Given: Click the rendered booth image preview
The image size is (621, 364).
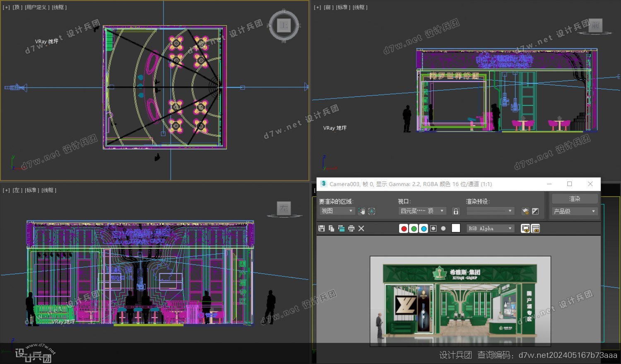Looking at the screenshot, I should 460,301.
